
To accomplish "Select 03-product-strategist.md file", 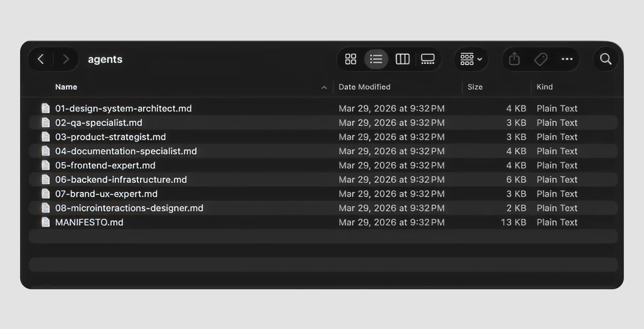I will (x=110, y=137).
